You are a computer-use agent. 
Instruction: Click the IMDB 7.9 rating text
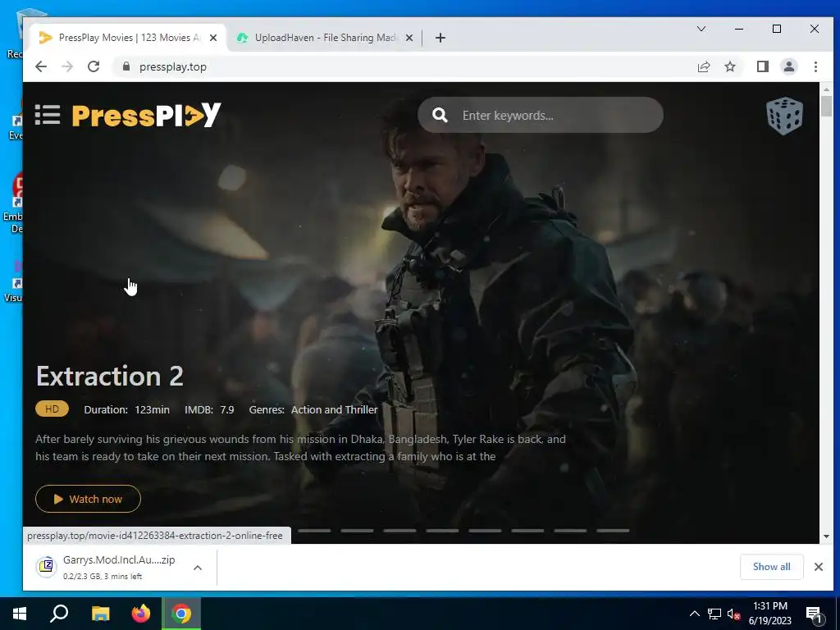(x=209, y=410)
